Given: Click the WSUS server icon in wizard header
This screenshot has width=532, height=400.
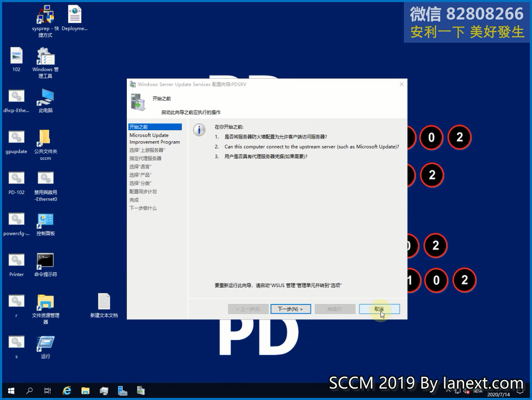Looking at the screenshot, I should tap(138, 103).
